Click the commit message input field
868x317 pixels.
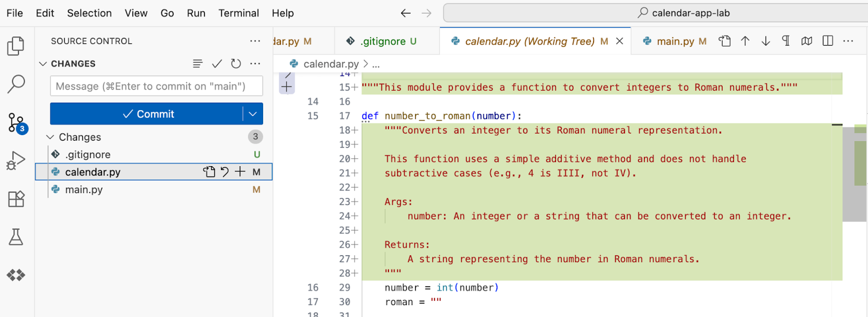click(x=156, y=86)
